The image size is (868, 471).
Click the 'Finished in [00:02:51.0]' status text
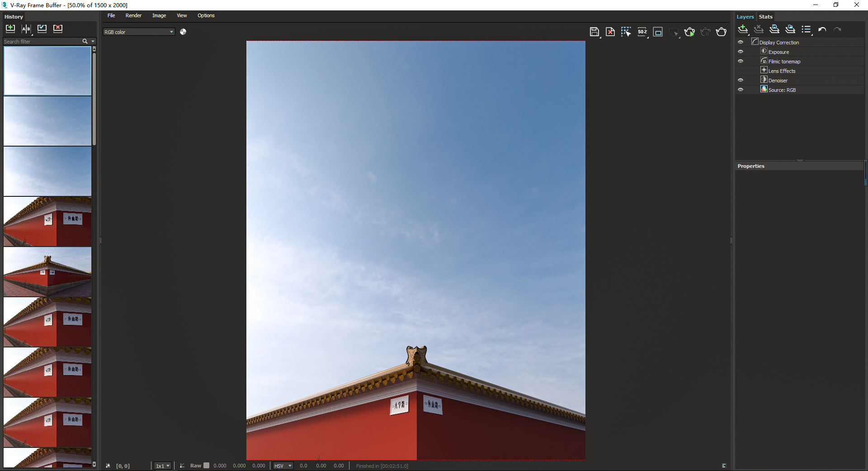coord(382,466)
